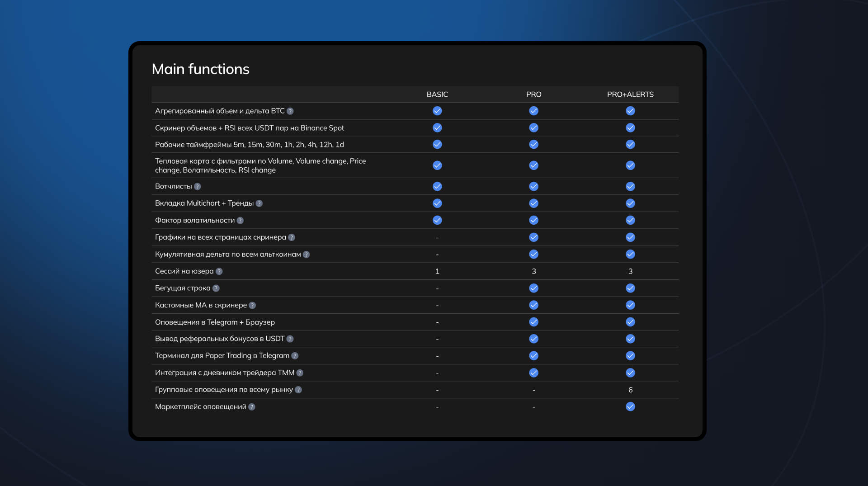Click PRO checkmark for Оповещения в Telegram + Браузер
Image resolution: width=868 pixels, height=486 pixels.
533,322
